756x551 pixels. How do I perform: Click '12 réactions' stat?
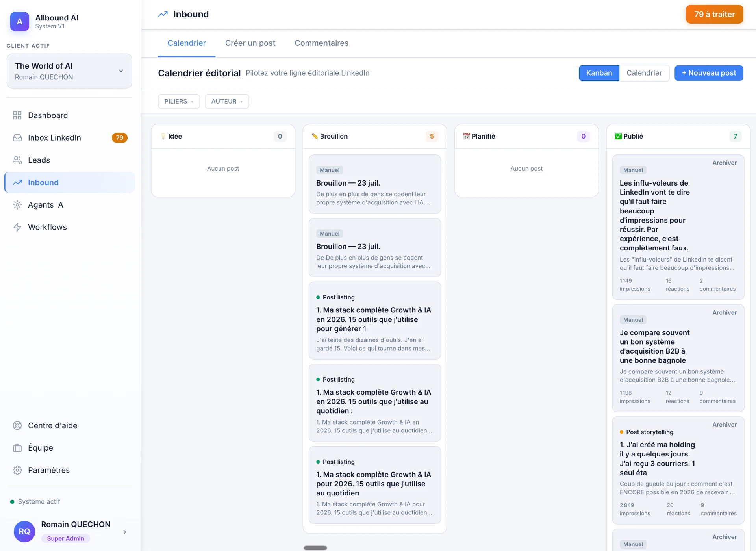(677, 397)
